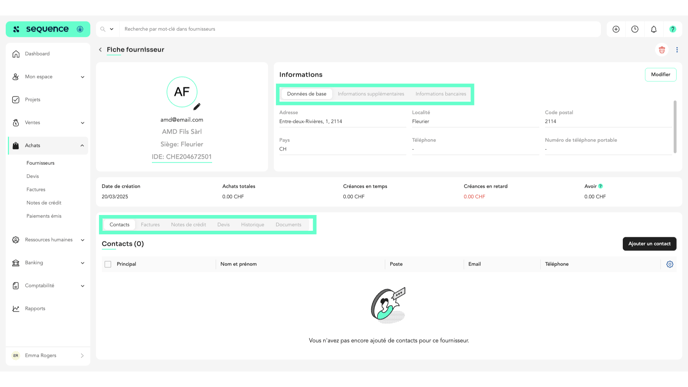Click the Avoir info tooltip icon
688x387 pixels.
click(x=601, y=186)
